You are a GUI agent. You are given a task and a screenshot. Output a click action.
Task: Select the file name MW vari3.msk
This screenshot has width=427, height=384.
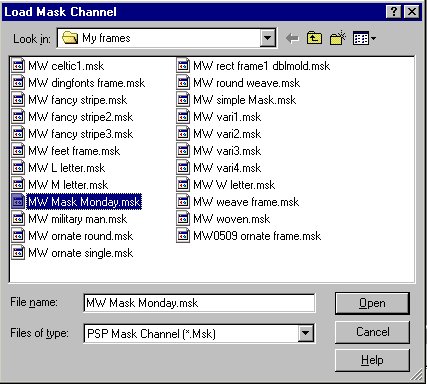point(227,151)
